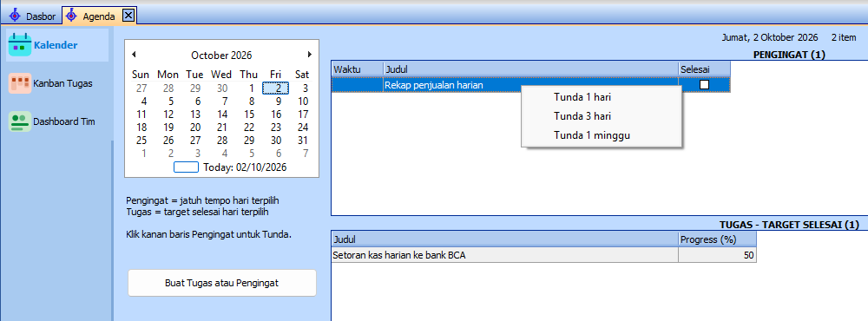Viewport: 868px width, 321px height.
Task: Switch to the Dasbor tab
Action: 33,16
